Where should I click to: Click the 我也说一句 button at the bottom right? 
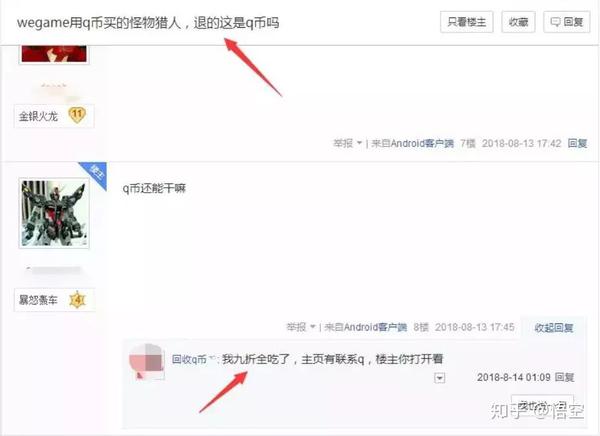point(542,404)
